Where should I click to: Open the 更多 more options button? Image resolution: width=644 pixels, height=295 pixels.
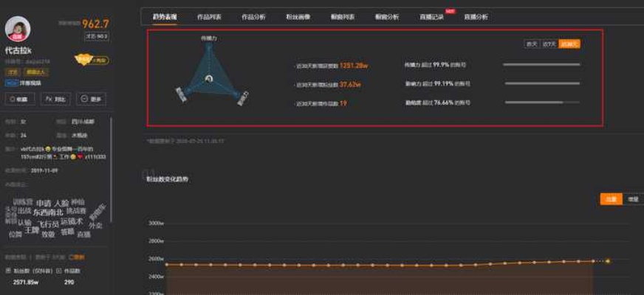pos(91,98)
